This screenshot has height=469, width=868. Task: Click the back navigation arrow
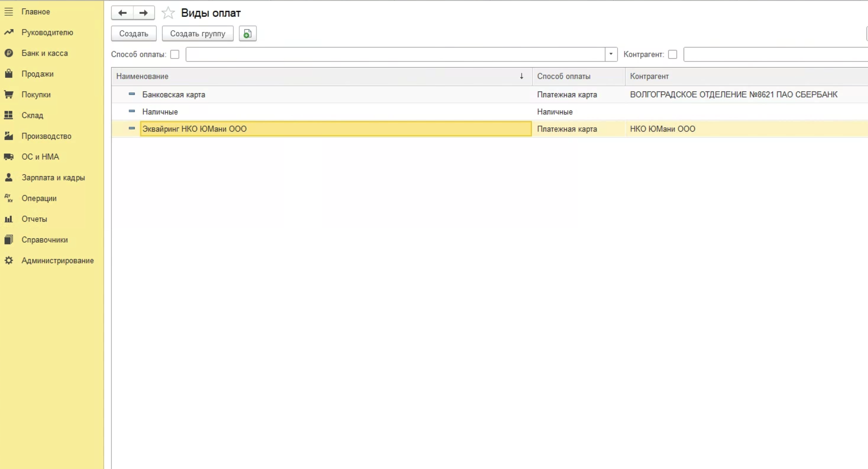[x=122, y=13]
